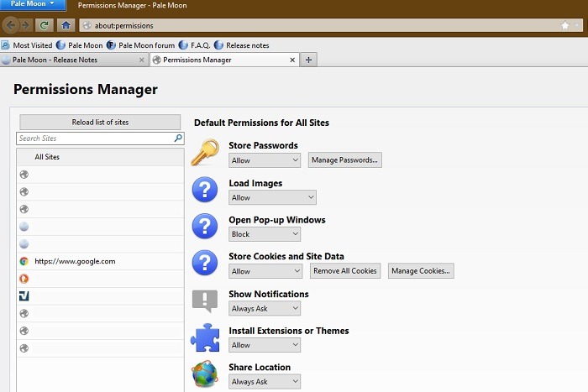Open the Share Location dropdown

(x=265, y=381)
